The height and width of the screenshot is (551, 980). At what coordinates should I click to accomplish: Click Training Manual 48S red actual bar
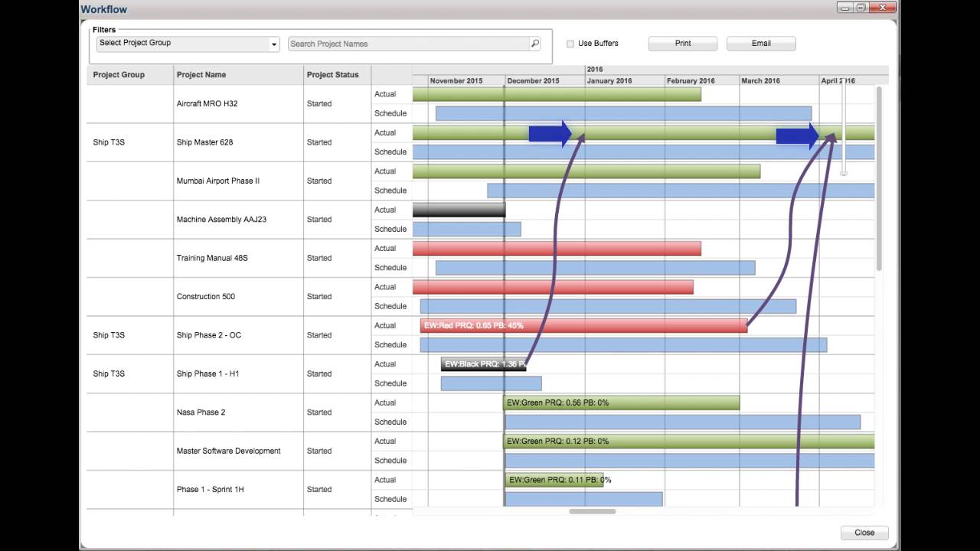[557, 249]
